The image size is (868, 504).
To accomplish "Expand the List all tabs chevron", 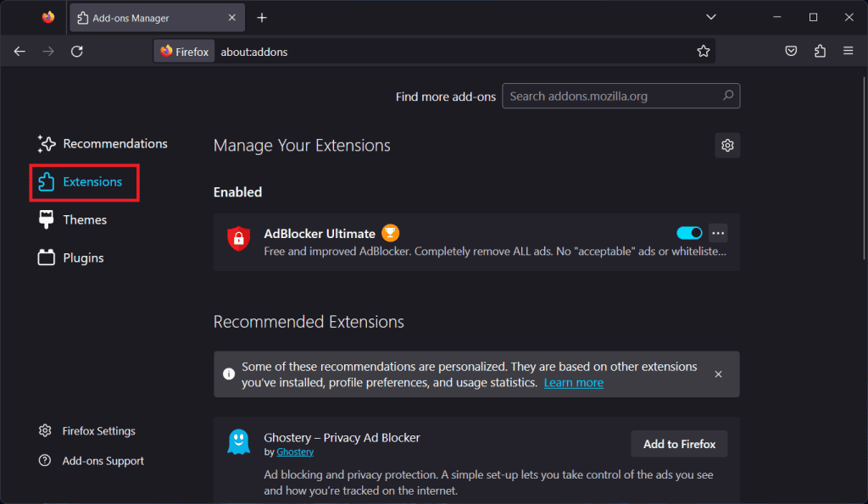I will coord(711,17).
